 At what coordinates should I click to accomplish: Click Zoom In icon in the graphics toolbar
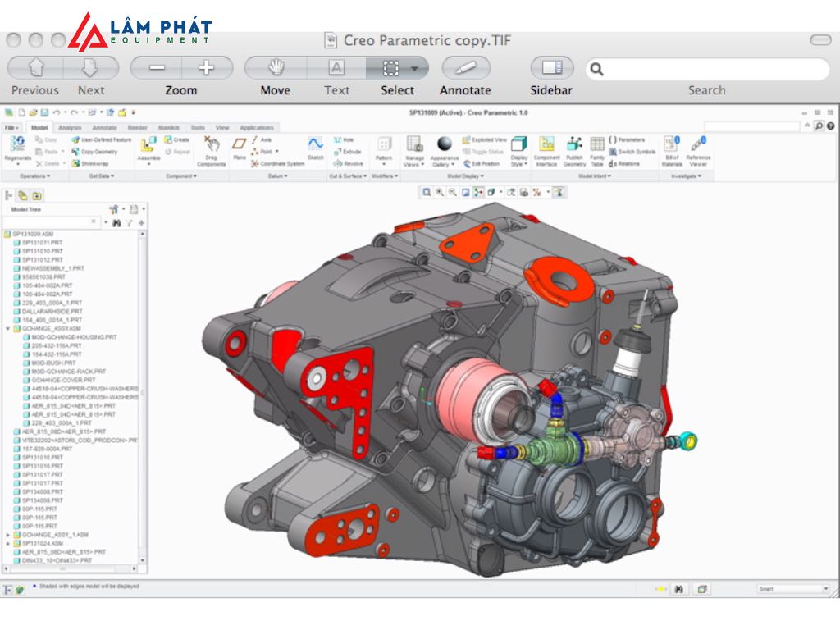tap(440, 192)
